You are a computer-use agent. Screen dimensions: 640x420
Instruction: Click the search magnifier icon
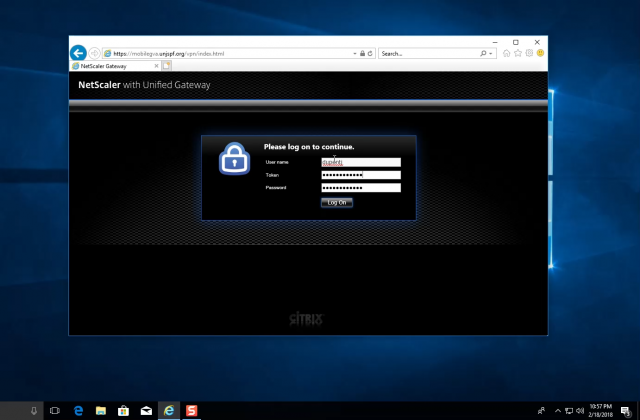(x=483, y=53)
